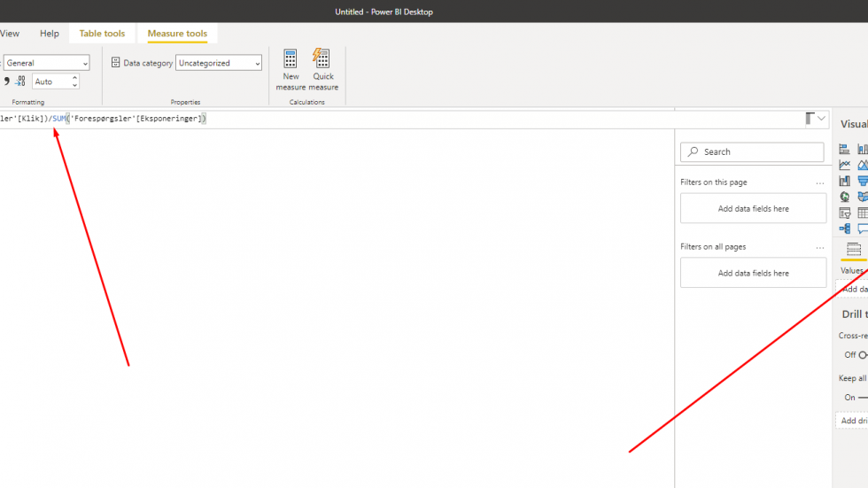Click the magnifier icon in Search
This screenshot has width=868, height=488.
click(x=693, y=151)
